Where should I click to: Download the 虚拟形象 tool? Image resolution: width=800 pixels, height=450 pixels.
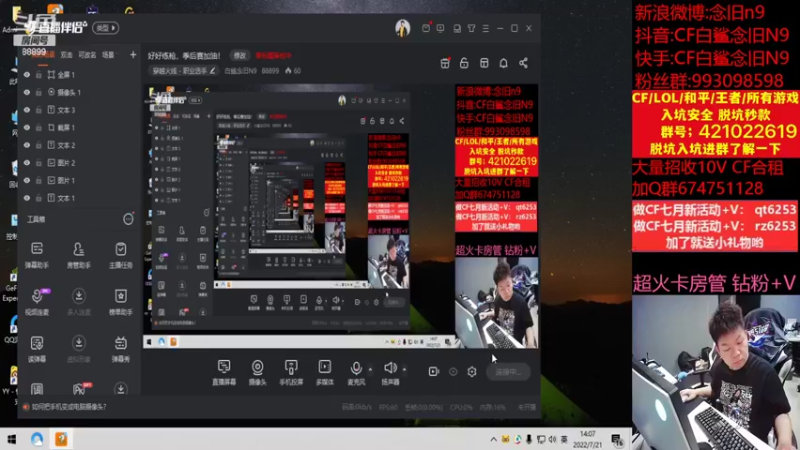(x=79, y=348)
